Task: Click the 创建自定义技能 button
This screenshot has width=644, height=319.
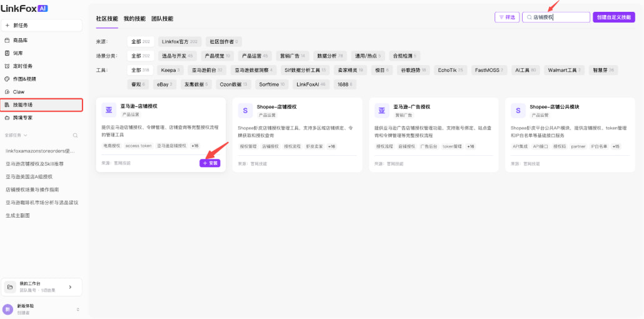Action: point(614,18)
